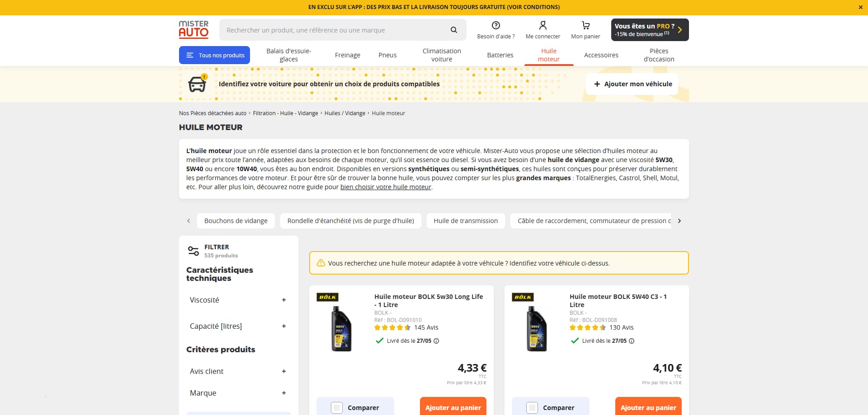Click Réf : BOL-D091010 reference
The height and width of the screenshot is (415, 868).
pyautogui.click(x=398, y=320)
